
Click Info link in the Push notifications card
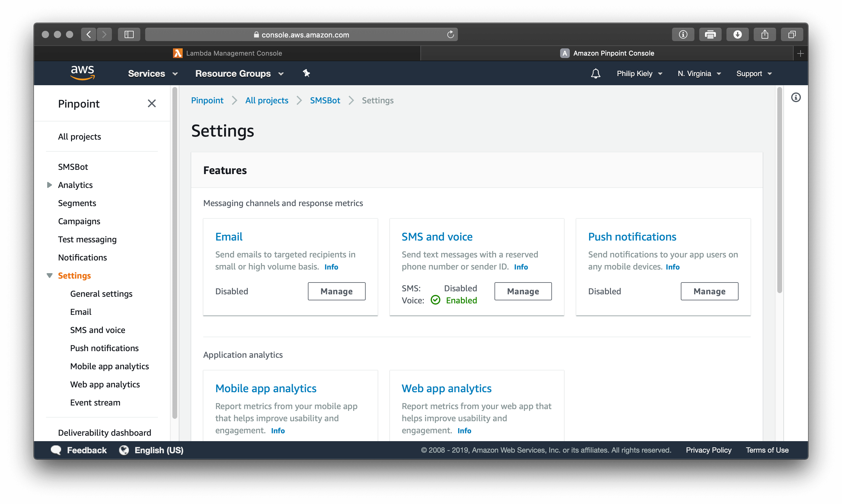coord(672,267)
